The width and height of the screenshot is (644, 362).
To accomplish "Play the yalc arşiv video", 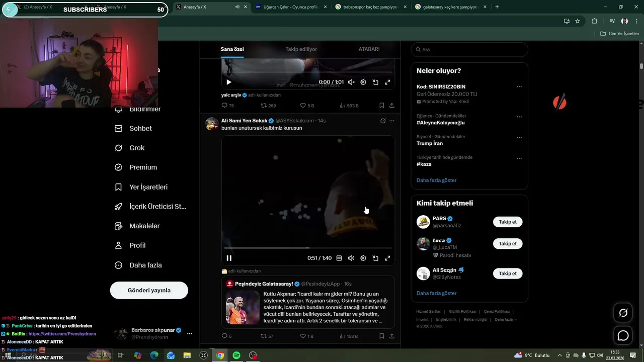I will pyautogui.click(x=229, y=82).
